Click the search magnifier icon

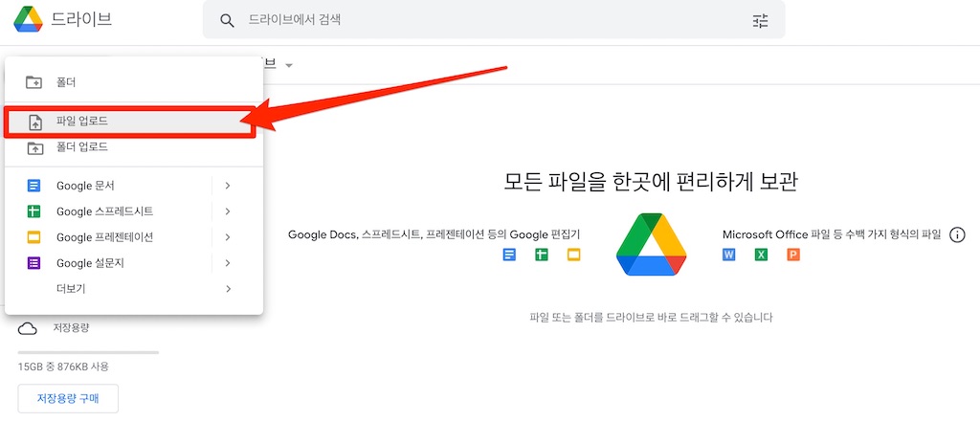pyautogui.click(x=227, y=21)
